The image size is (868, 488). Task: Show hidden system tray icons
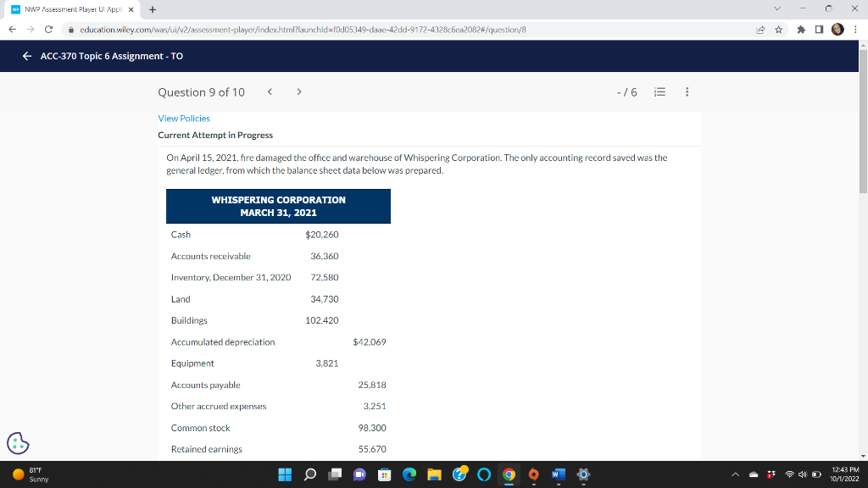[735, 474]
